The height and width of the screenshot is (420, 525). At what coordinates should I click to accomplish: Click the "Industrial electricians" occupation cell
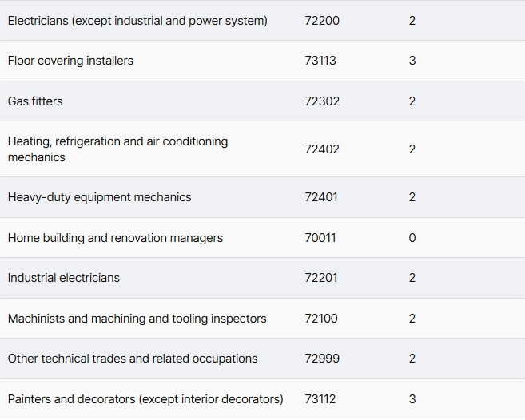point(64,278)
